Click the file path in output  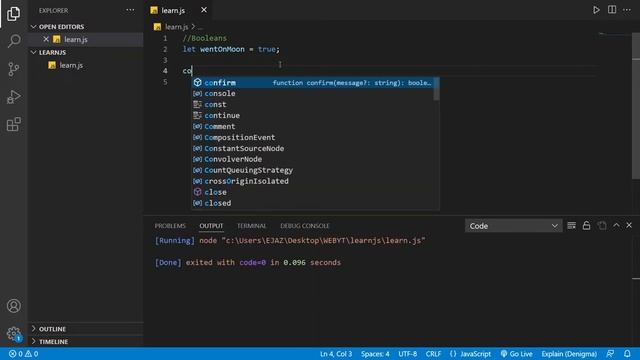(x=324, y=241)
